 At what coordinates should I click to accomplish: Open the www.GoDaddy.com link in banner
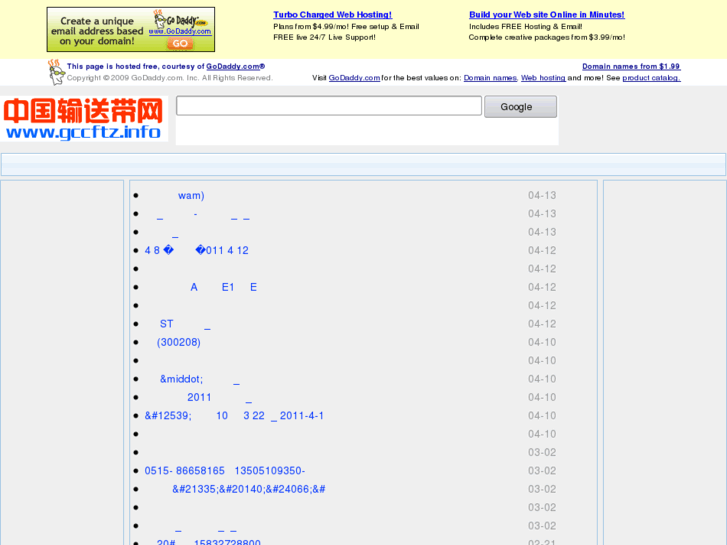[x=180, y=32]
